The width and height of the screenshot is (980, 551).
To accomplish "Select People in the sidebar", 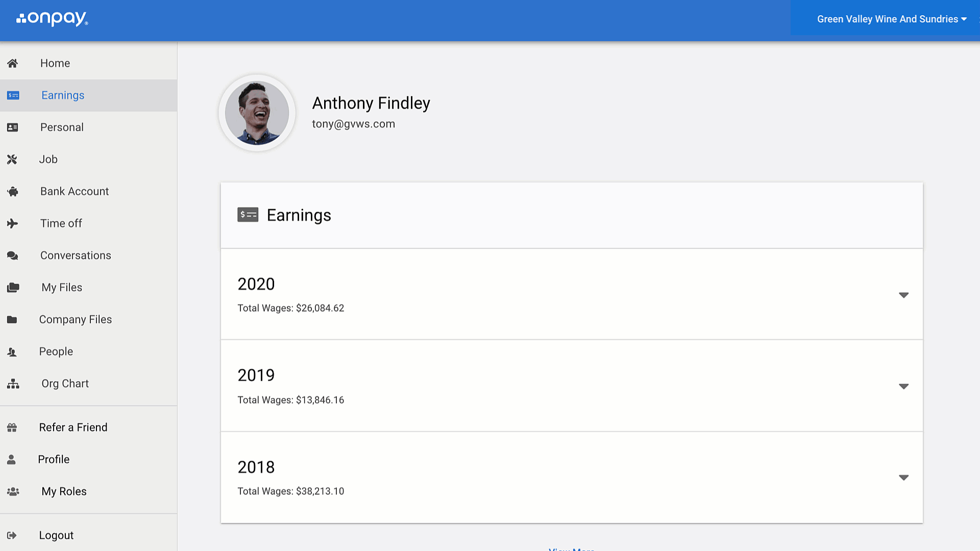I will pos(56,352).
